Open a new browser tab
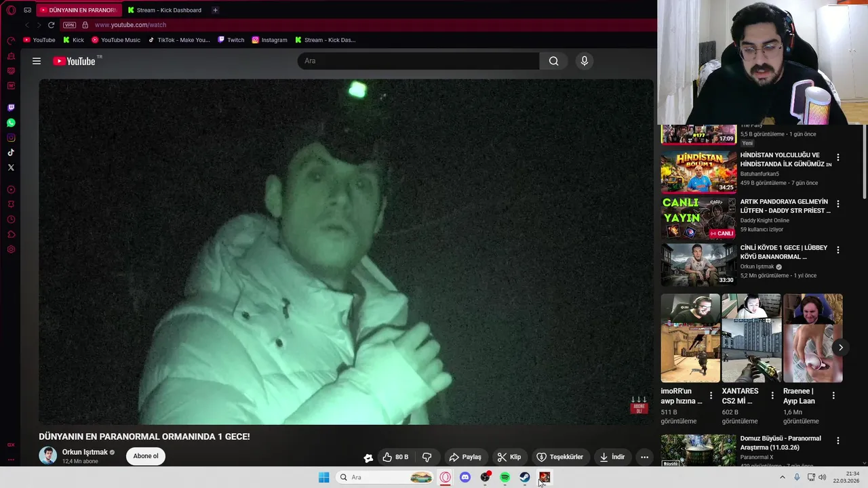The height and width of the screenshot is (488, 868). click(215, 10)
